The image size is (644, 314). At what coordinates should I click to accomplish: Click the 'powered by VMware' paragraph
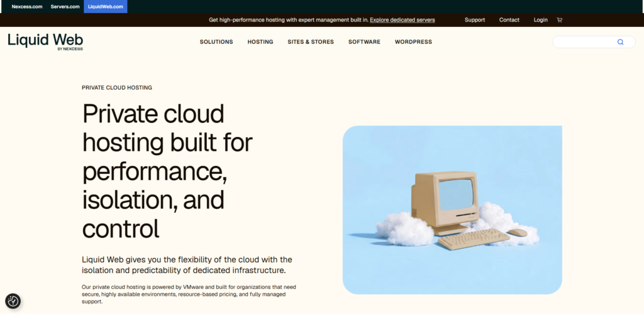click(x=189, y=294)
